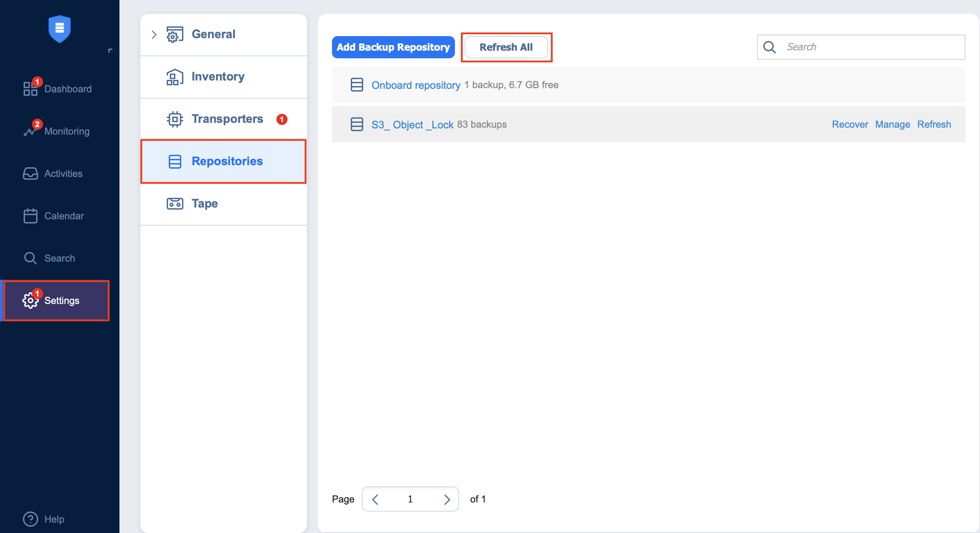The height and width of the screenshot is (533, 980).
Task: Click Add Backup Repository button
Action: (x=393, y=47)
